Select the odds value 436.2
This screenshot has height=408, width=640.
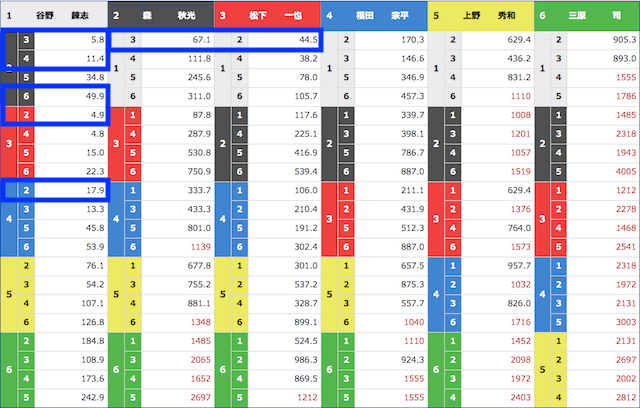[519, 59]
